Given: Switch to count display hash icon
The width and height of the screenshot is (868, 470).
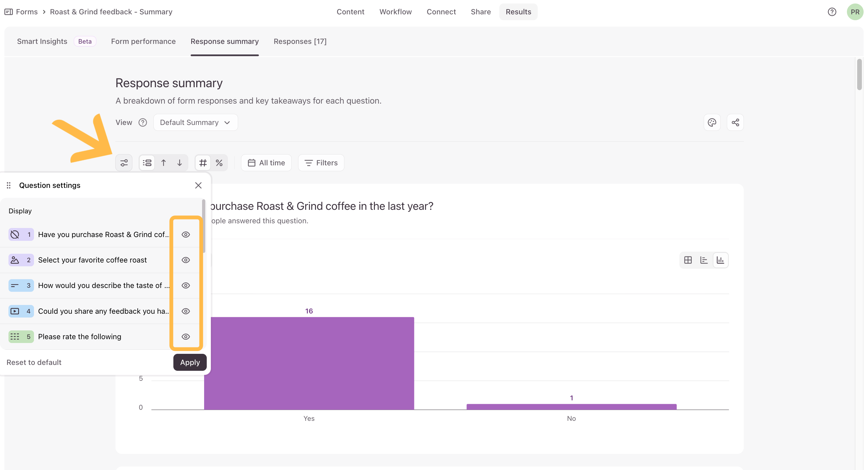Looking at the screenshot, I should (x=203, y=163).
